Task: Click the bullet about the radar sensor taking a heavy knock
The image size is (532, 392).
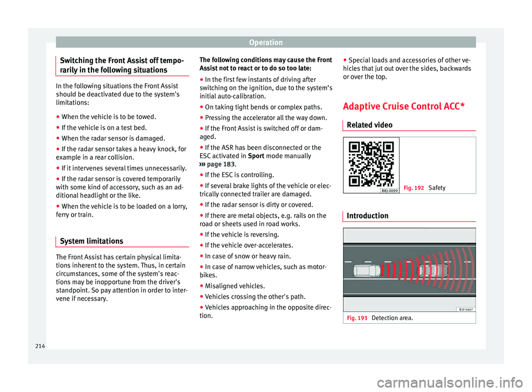Action: (121, 153)
